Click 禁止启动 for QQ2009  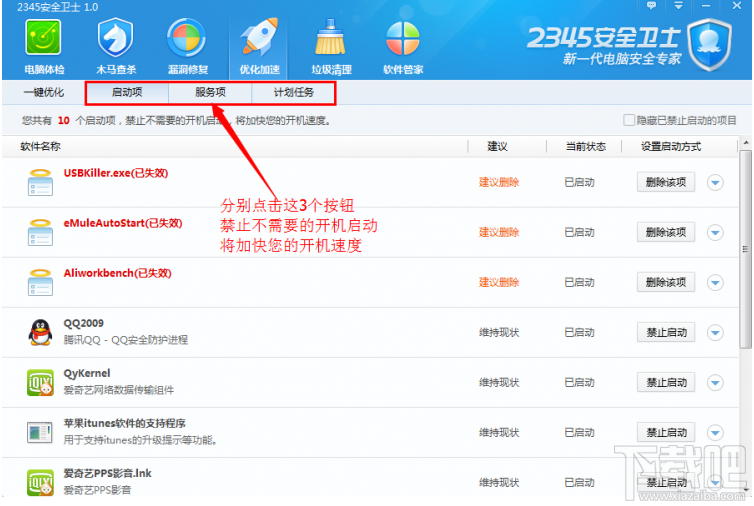click(666, 332)
